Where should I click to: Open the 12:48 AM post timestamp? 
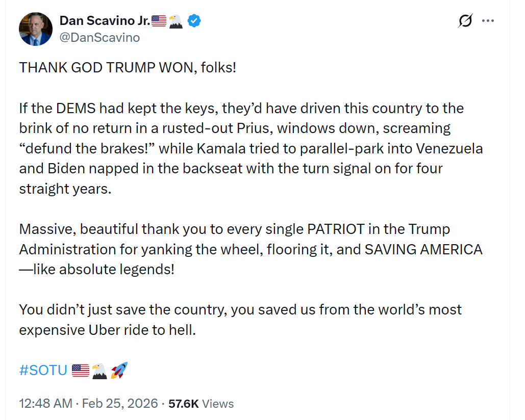pyautogui.click(x=45, y=404)
